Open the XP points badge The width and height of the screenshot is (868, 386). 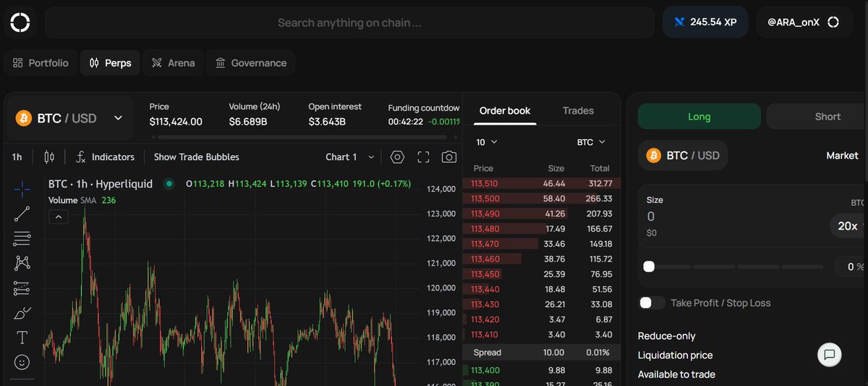coord(705,22)
